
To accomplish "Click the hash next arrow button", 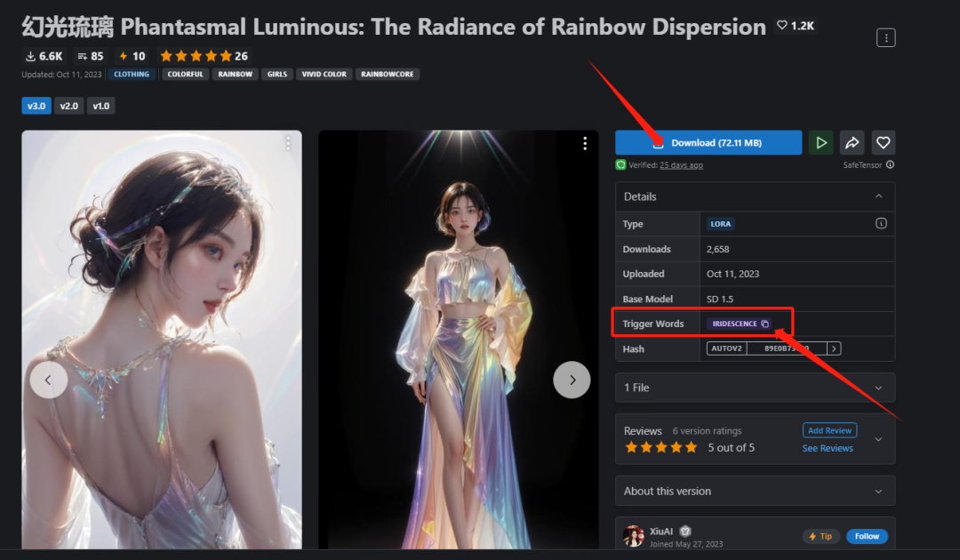I will click(x=834, y=348).
